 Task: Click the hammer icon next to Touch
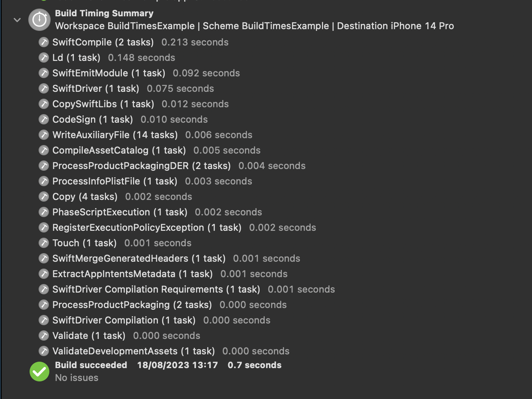coord(44,243)
